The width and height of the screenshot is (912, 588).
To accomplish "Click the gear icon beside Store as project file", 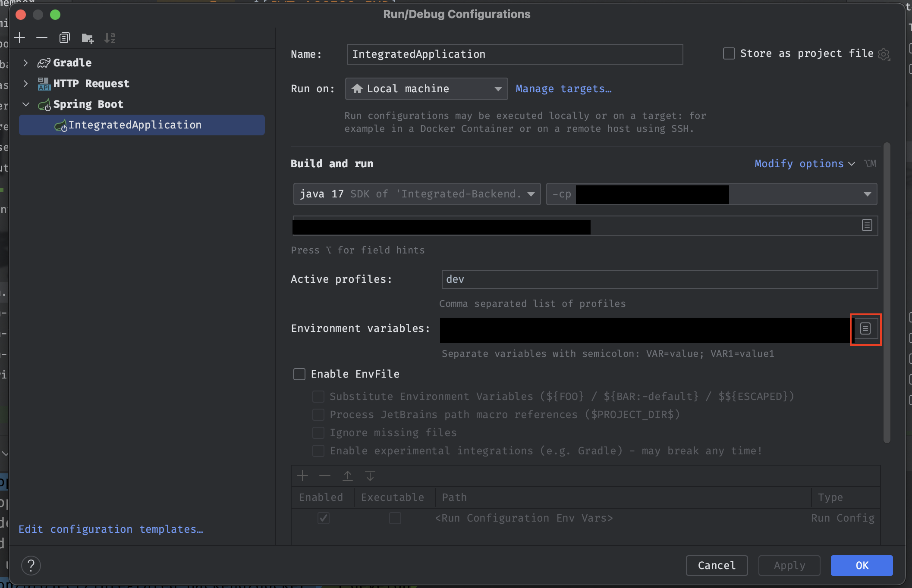I will (884, 55).
